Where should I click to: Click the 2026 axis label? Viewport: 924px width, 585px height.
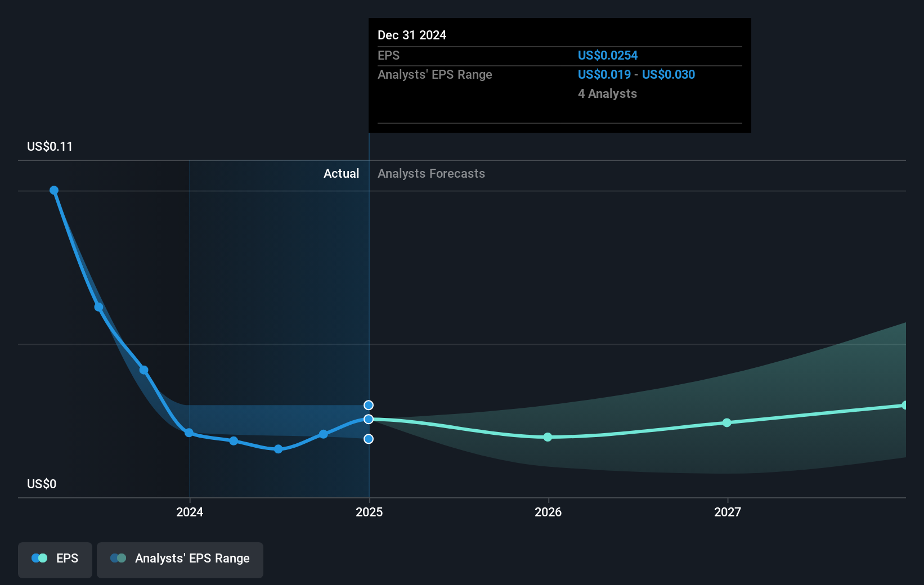[549, 512]
